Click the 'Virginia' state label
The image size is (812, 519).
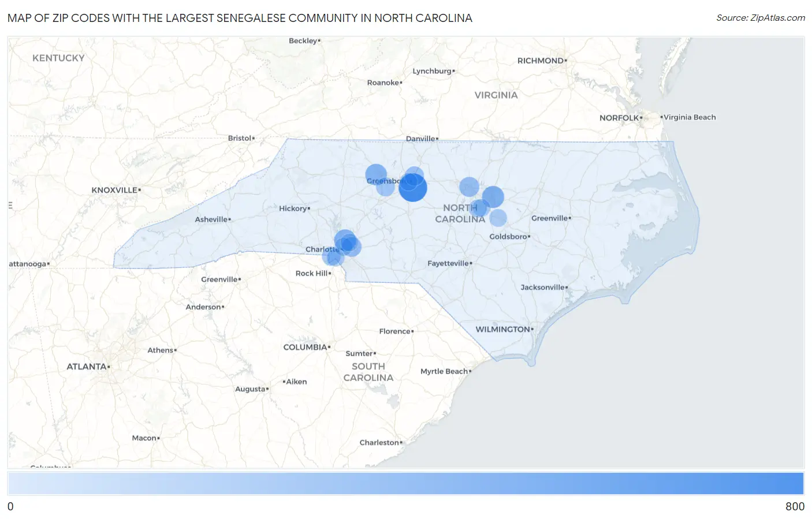(x=496, y=95)
